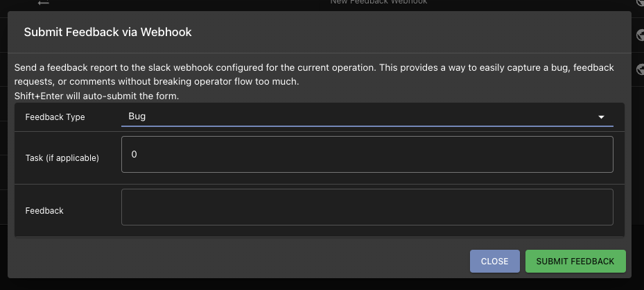Click the Close button
This screenshot has height=290, width=644.
click(494, 262)
